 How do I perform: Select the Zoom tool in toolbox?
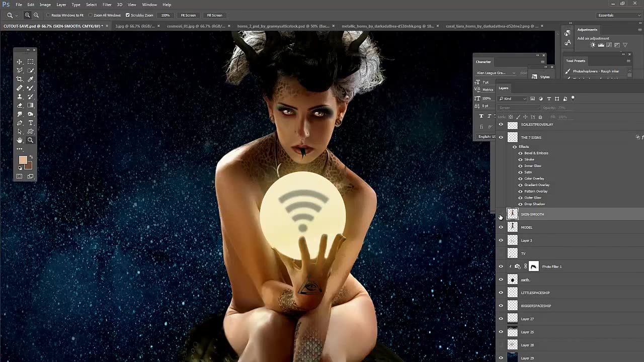pyautogui.click(x=31, y=140)
